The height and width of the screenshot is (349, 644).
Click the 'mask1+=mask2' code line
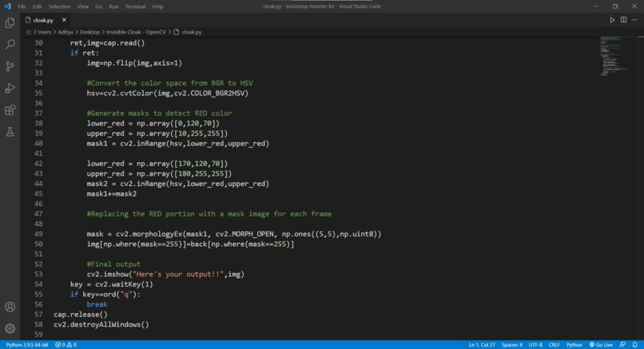click(x=111, y=194)
